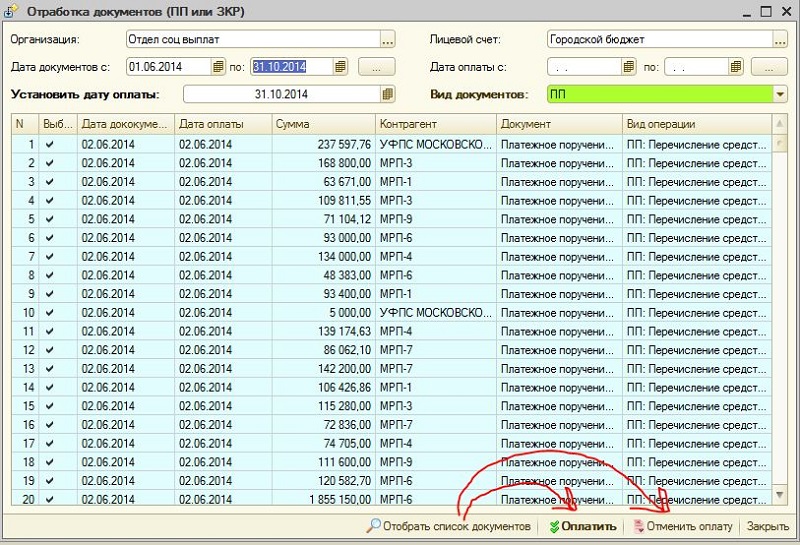The image size is (800, 545).
Task: Sort by the Сумма column header
Action: [324, 123]
